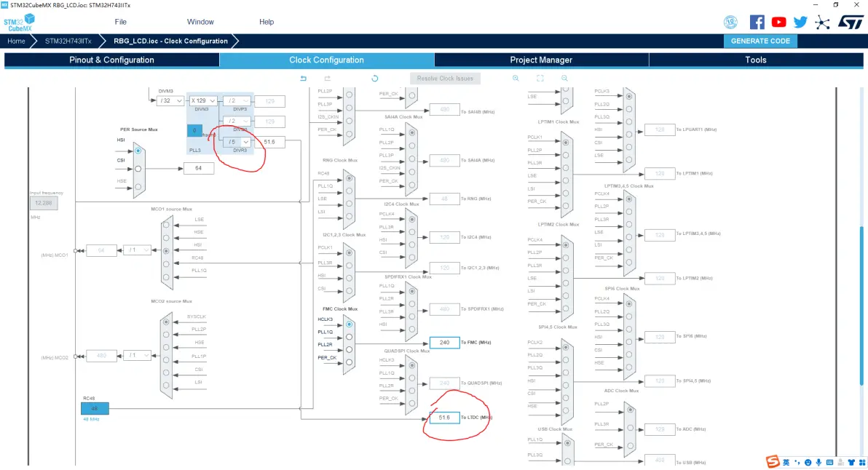
Task: Select the Clock Configuration tab
Action: (x=327, y=60)
